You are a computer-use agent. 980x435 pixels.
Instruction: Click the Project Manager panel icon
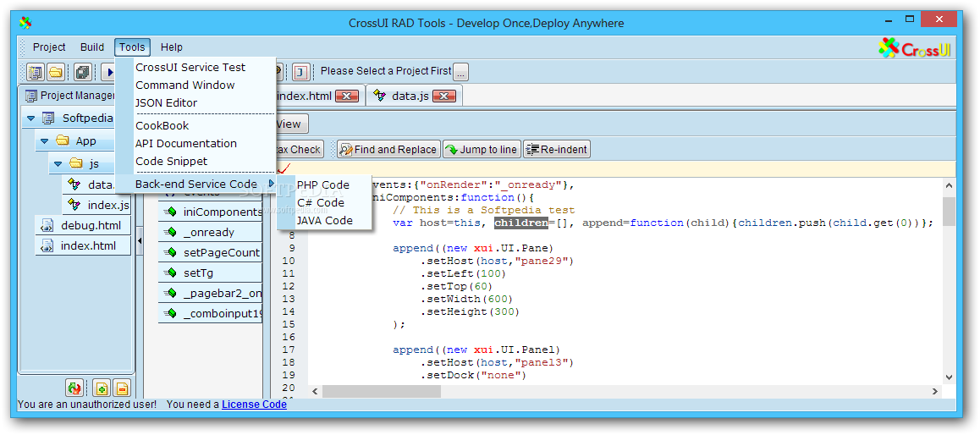(x=30, y=96)
